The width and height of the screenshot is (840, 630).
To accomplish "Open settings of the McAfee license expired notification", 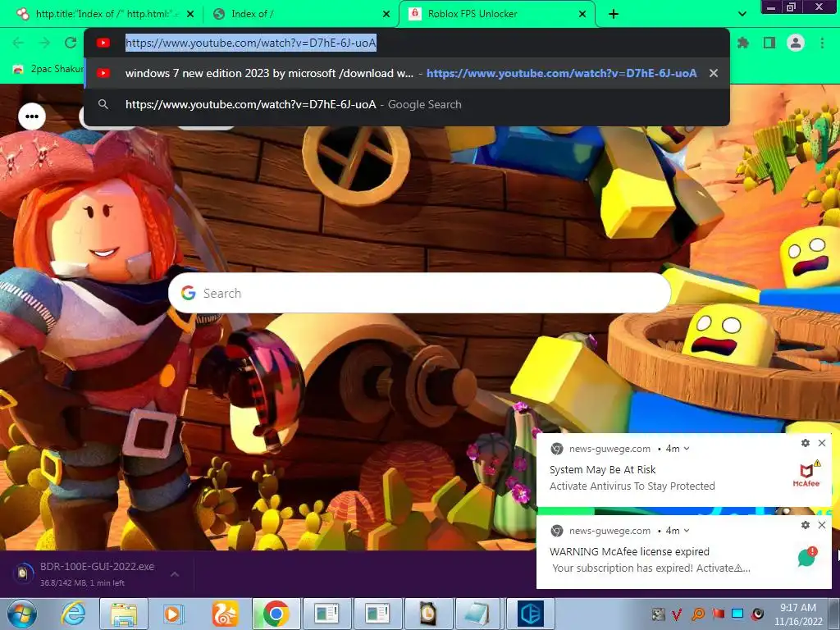I will (806, 525).
